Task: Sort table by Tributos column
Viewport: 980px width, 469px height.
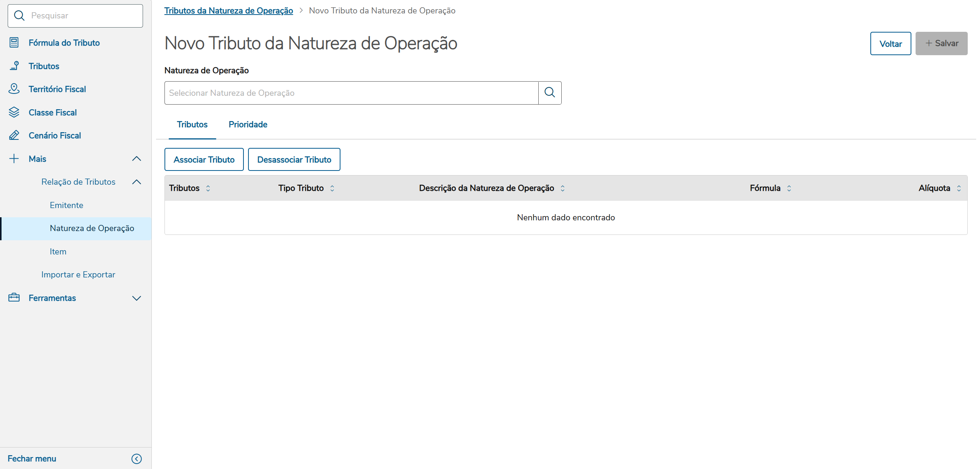Action: [x=208, y=188]
